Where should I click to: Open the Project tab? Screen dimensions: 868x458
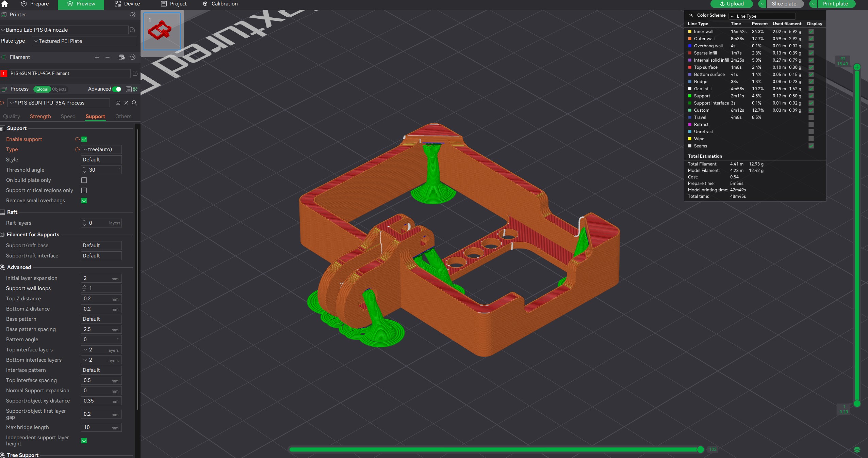[x=174, y=4]
